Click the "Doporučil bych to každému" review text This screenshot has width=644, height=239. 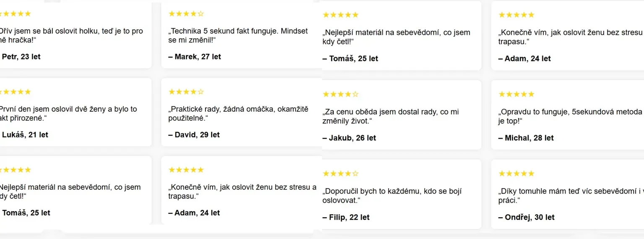point(392,195)
